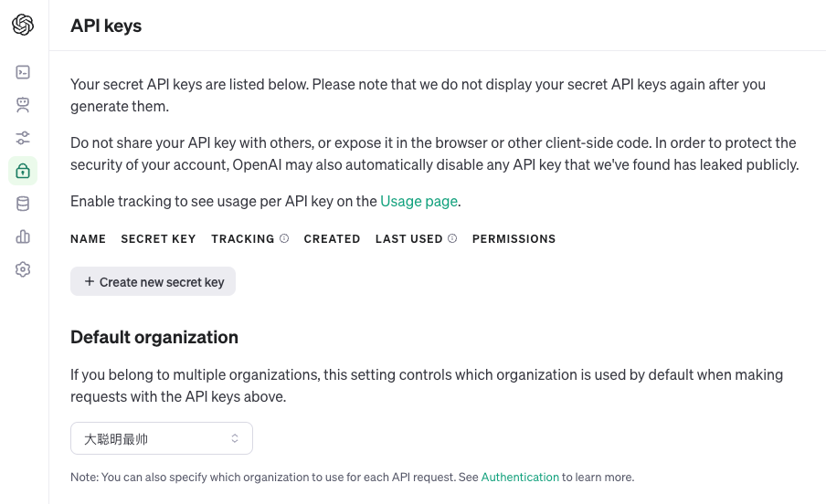The image size is (826, 504).
Task: Click the info icon next to LAST USED
Action: pyautogui.click(x=452, y=238)
